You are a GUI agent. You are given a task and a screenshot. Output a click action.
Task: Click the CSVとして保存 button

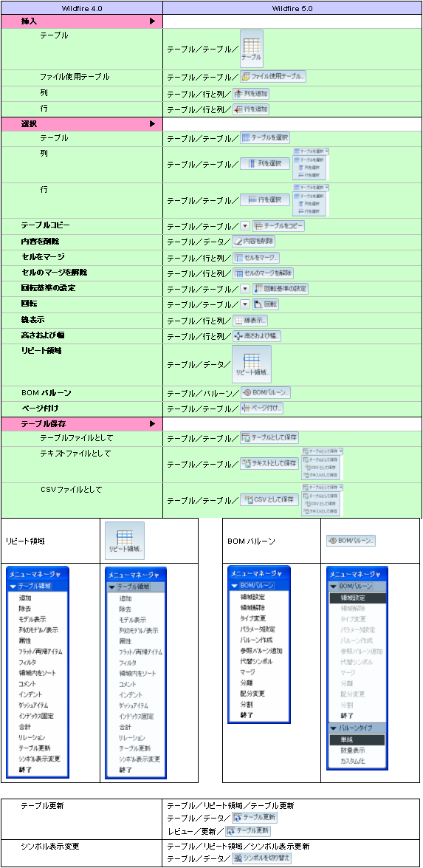(269, 500)
